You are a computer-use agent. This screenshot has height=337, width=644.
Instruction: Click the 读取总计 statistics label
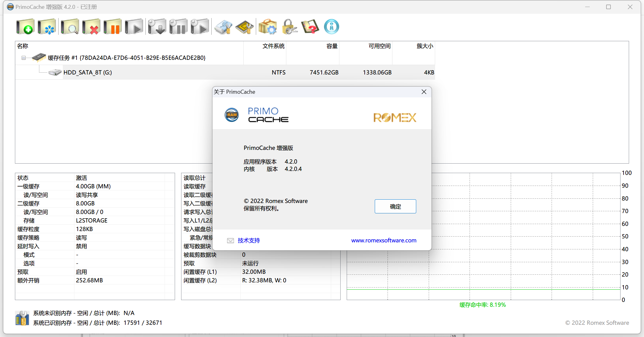tap(195, 178)
